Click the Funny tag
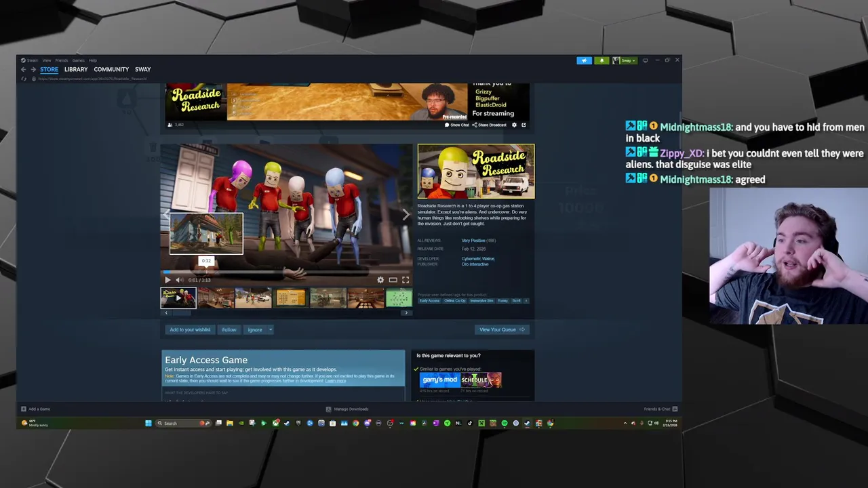The image size is (868, 488). tap(502, 301)
